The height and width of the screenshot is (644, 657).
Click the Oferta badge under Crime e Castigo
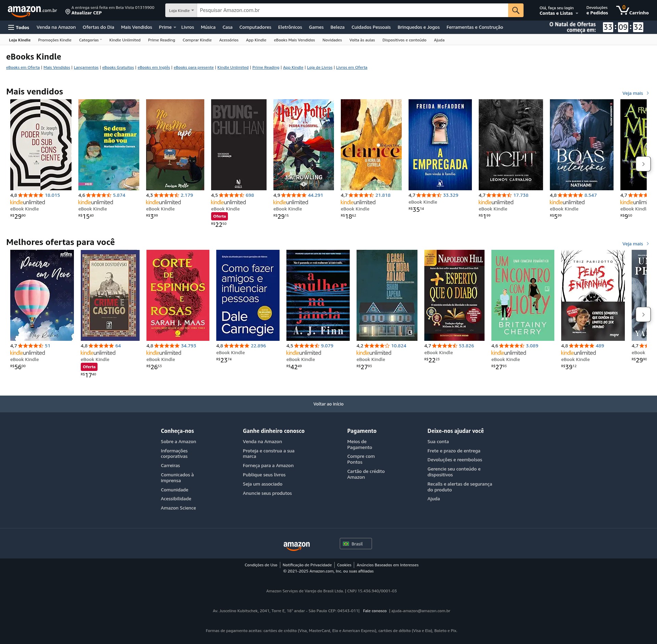coord(89,367)
